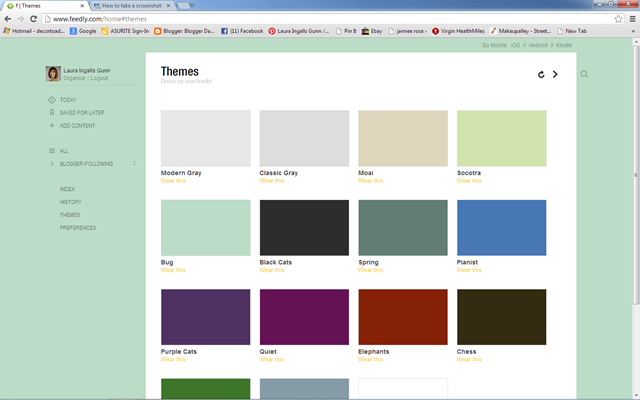640x400 pixels.
Task: Click Wear this under Modern Gray
Action: 173,180
